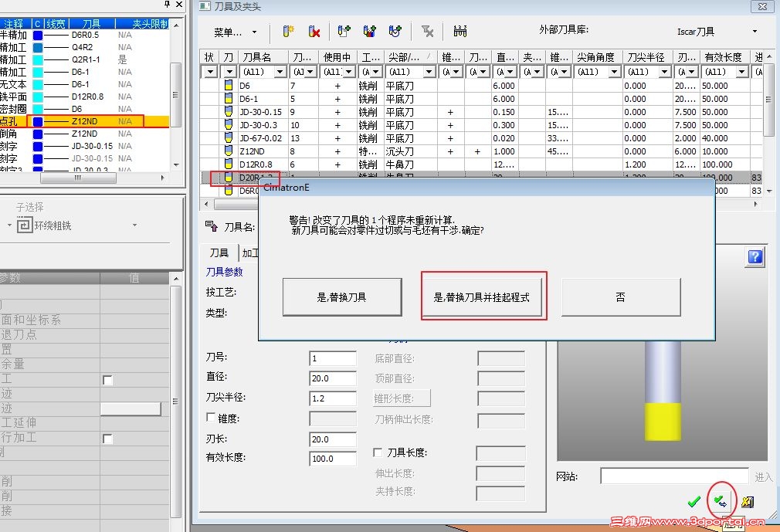Click the tool icon in row D12R0.8

229,164
